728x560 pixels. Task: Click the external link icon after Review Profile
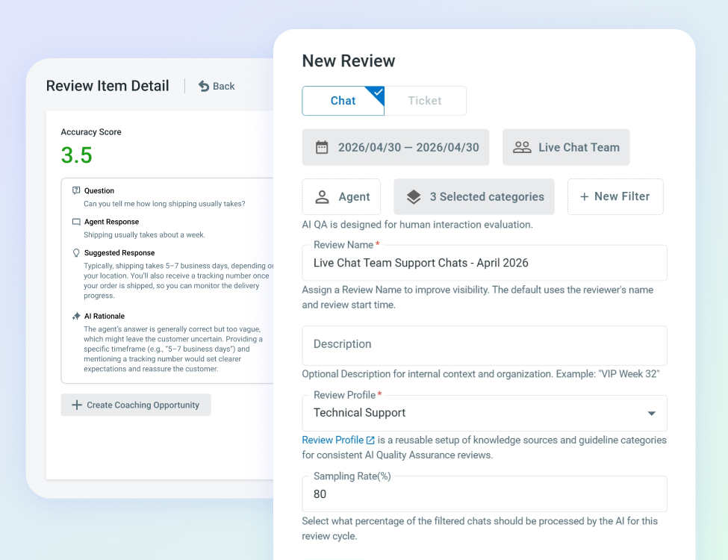(370, 441)
